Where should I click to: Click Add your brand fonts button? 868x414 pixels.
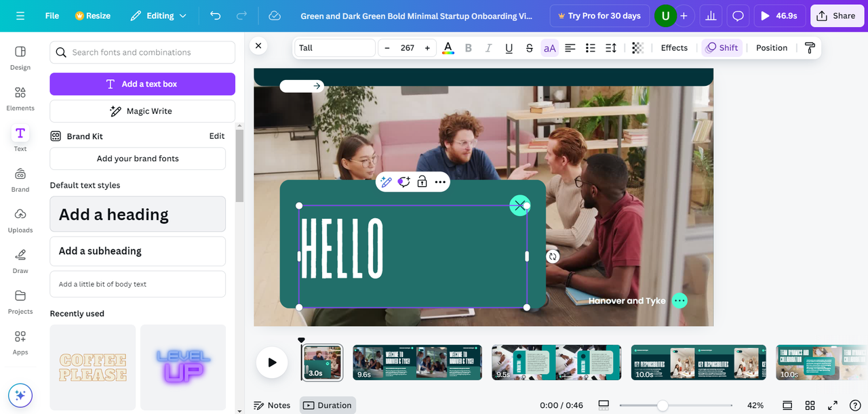pyautogui.click(x=138, y=159)
